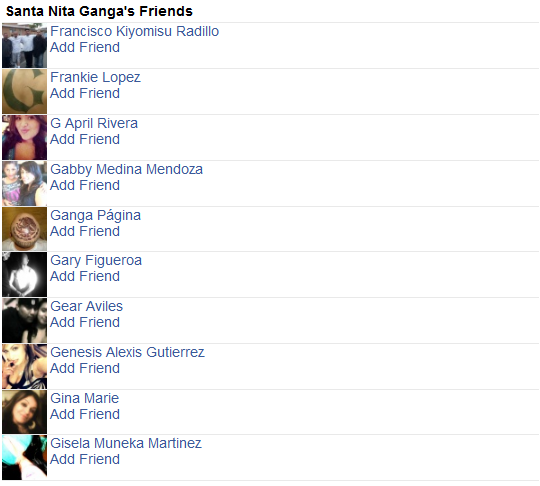Open Gisela Muneka Martinez's profile thumbnail

coord(24,457)
